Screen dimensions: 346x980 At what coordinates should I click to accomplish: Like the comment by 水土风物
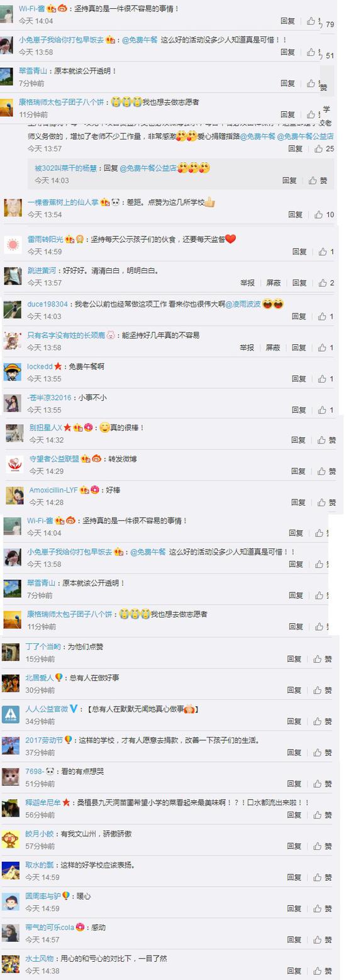318,971
